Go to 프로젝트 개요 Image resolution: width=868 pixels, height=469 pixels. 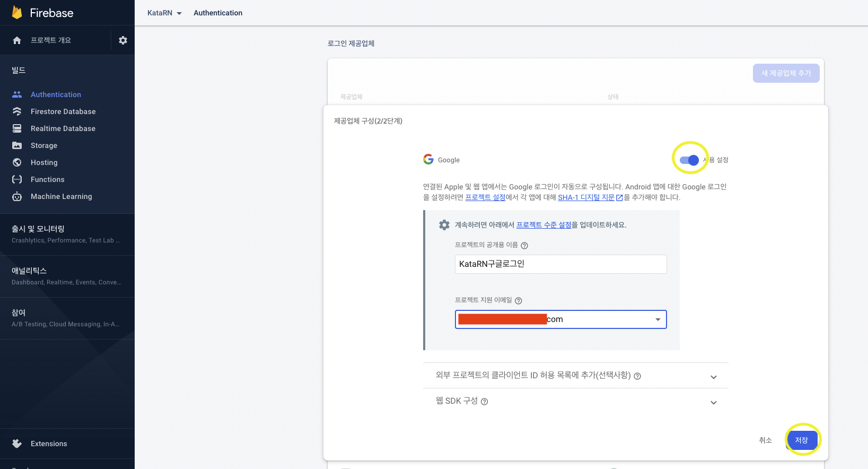pyautogui.click(x=51, y=40)
